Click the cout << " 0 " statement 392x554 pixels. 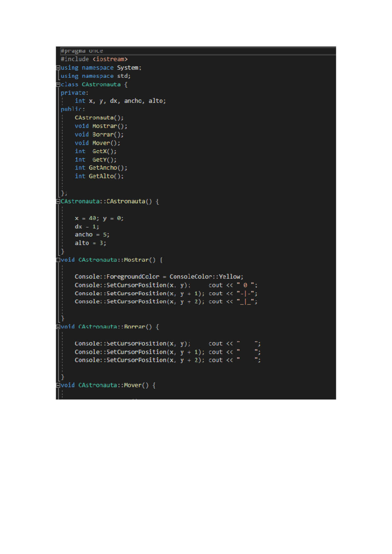[233, 285]
